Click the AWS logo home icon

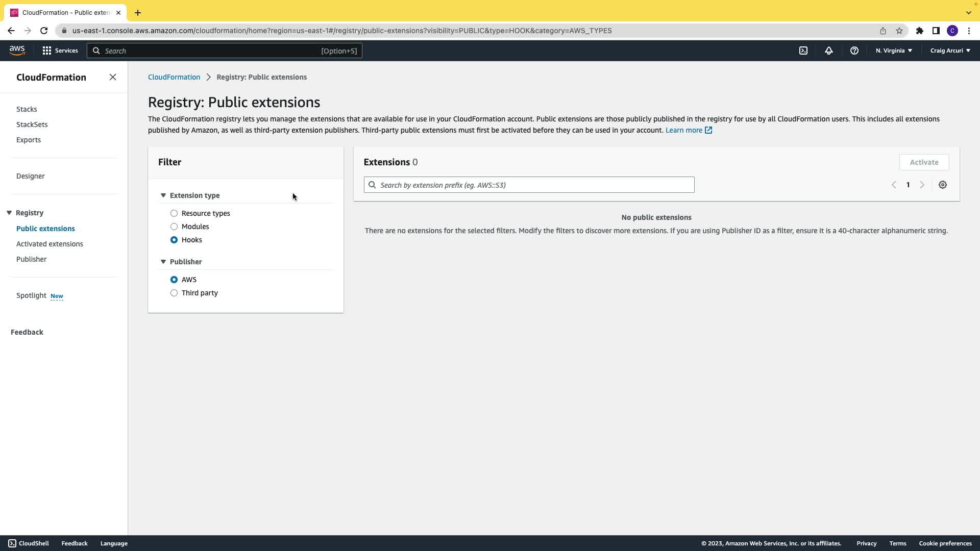pyautogui.click(x=17, y=50)
